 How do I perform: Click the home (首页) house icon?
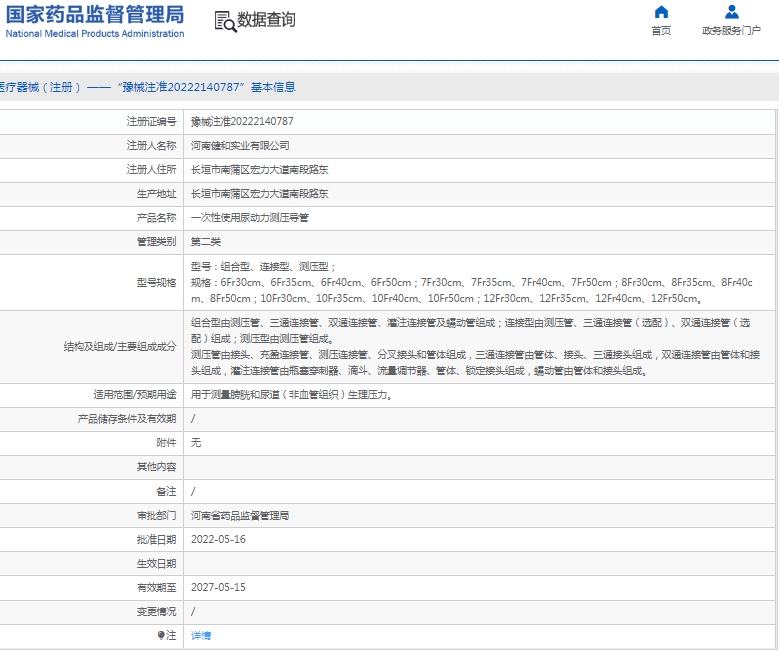click(661, 12)
